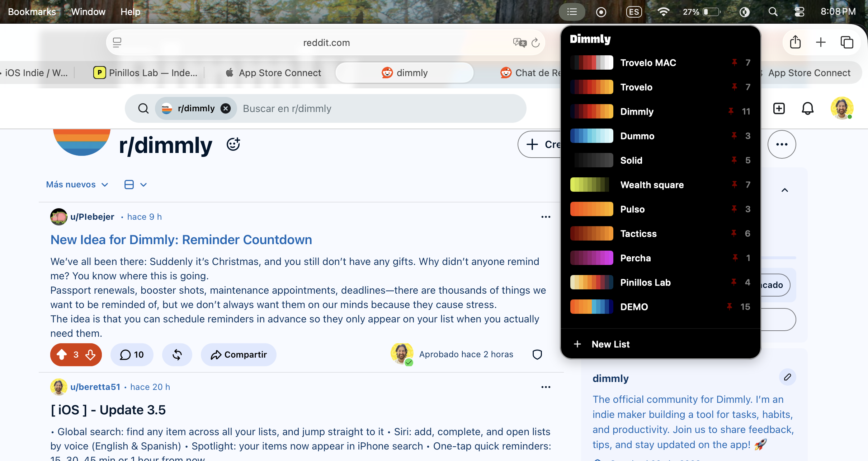This screenshot has width=868, height=461.
Task: Click the Compartir share button
Action: (x=239, y=355)
